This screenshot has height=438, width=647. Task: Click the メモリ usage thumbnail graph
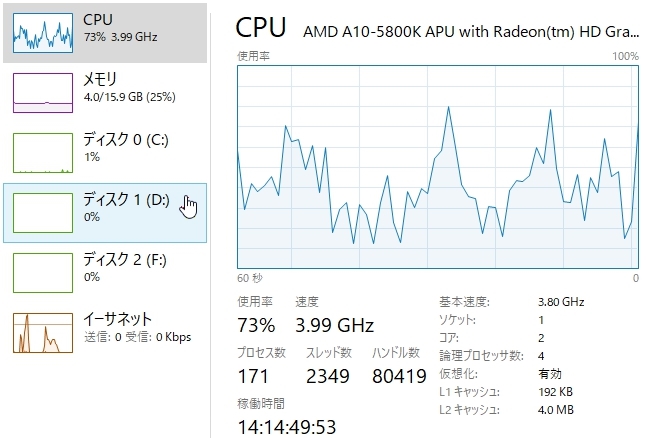coord(41,92)
